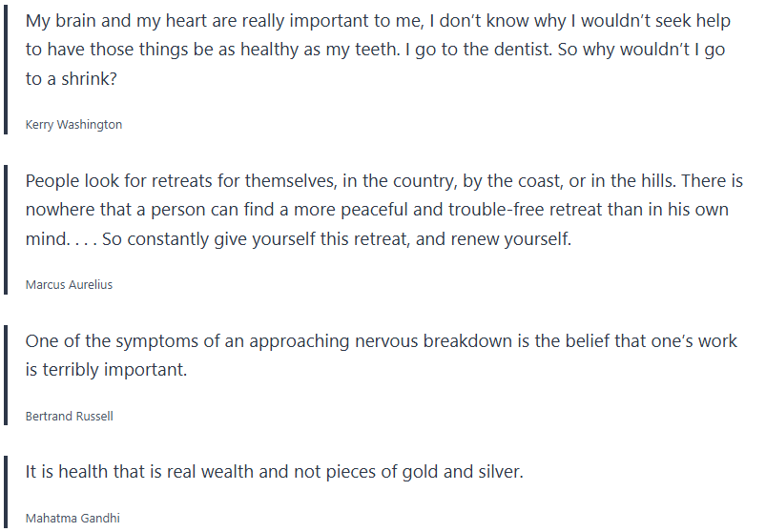Image resolution: width=766 pixels, height=532 pixels.
Task: Click the author name Kerry Washington
Action: [x=73, y=125]
